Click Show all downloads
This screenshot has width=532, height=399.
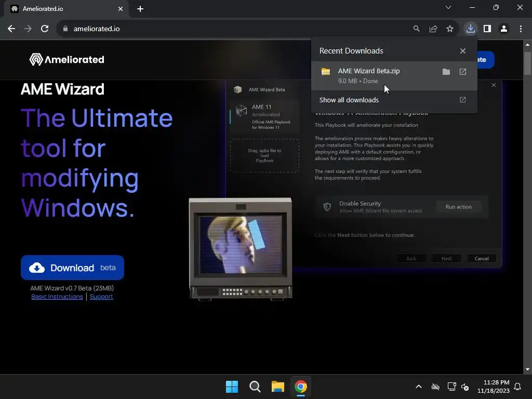394,100
